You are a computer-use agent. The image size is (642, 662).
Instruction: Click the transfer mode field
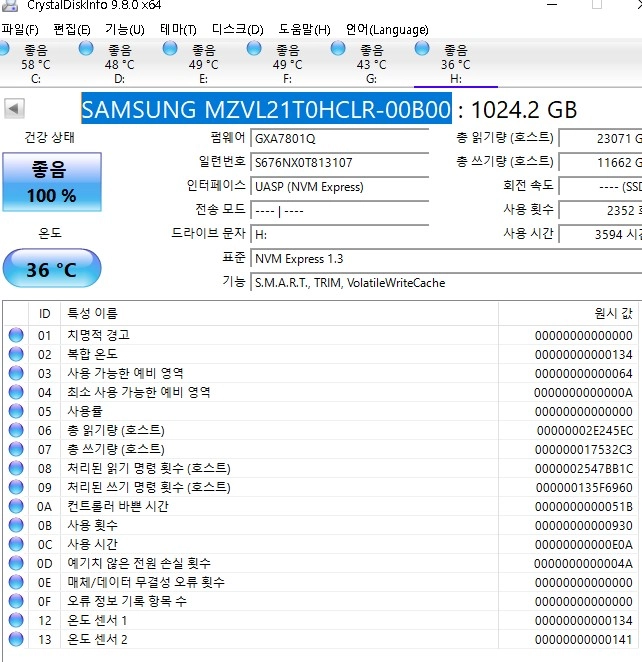click(x=340, y=210)
